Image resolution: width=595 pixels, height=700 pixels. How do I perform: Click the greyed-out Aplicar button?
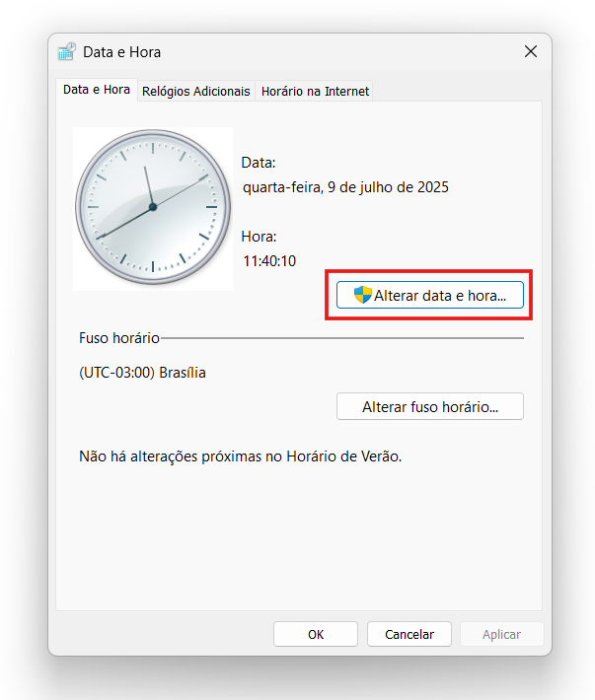point(500,634)
